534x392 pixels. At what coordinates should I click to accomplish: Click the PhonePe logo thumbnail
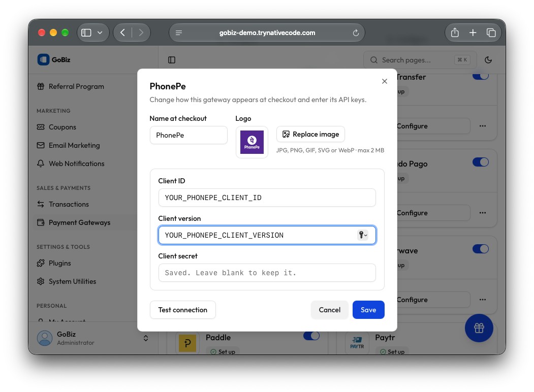pos(252,142)
